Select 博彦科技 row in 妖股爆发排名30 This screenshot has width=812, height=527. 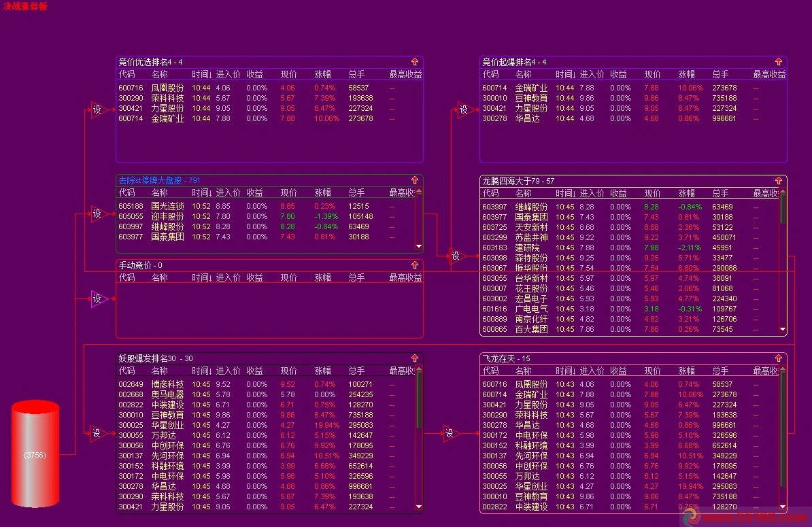[266, 384]
